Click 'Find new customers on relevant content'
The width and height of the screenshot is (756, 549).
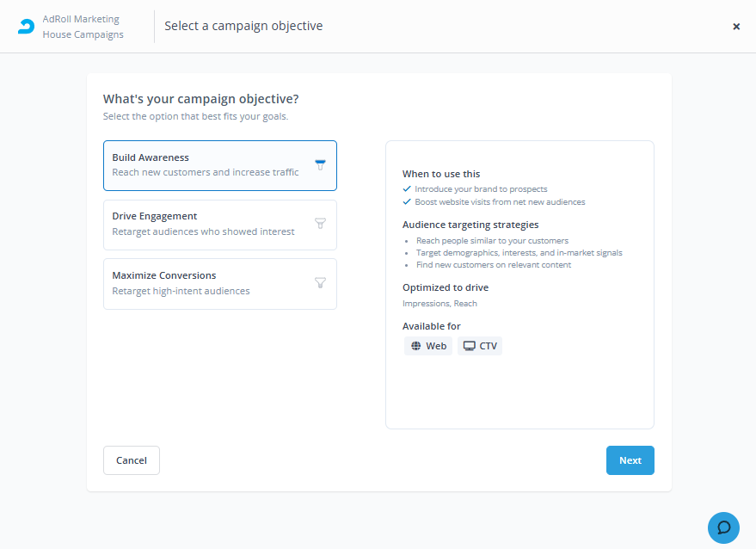coord(494,265)
